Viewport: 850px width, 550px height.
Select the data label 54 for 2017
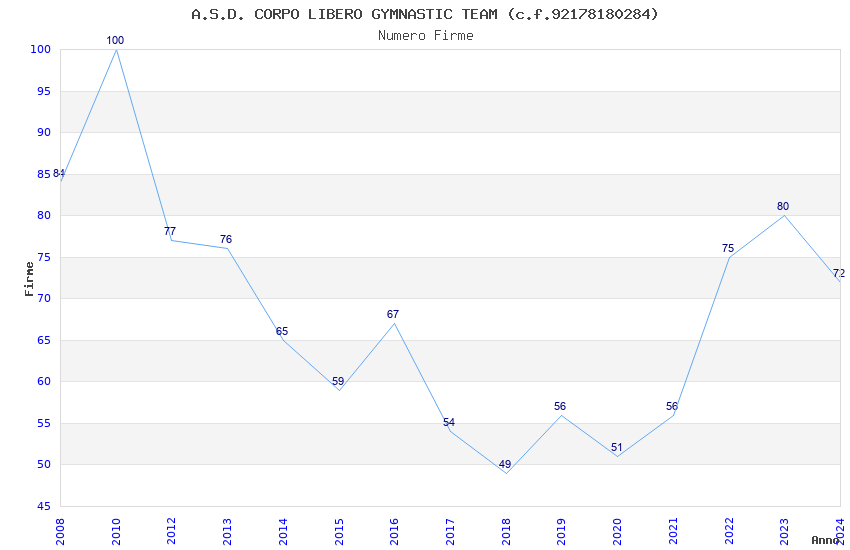click(449, 423)
